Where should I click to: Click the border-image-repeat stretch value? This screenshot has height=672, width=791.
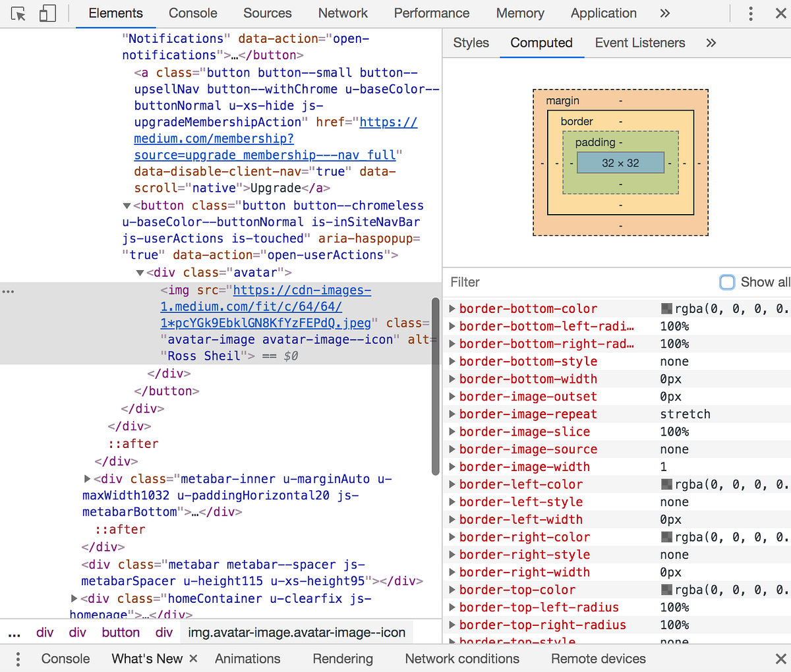click(686, 414)
